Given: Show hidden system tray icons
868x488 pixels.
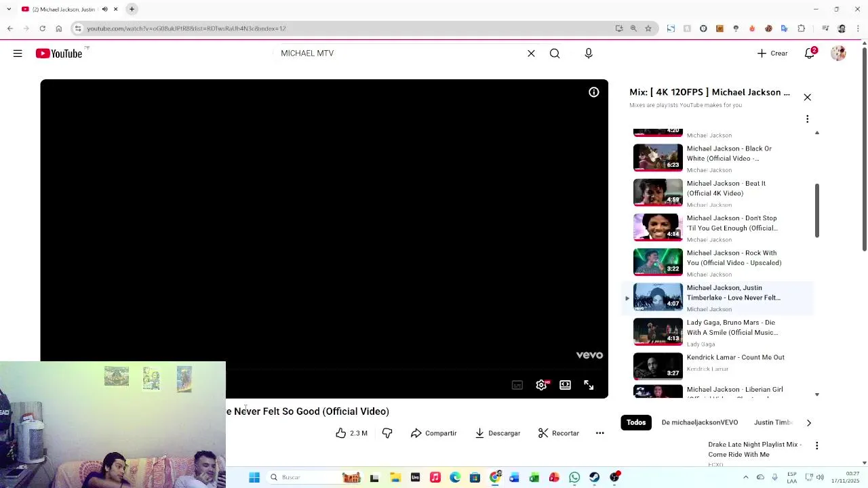Looking at the screenshot, I should [746, 478].
